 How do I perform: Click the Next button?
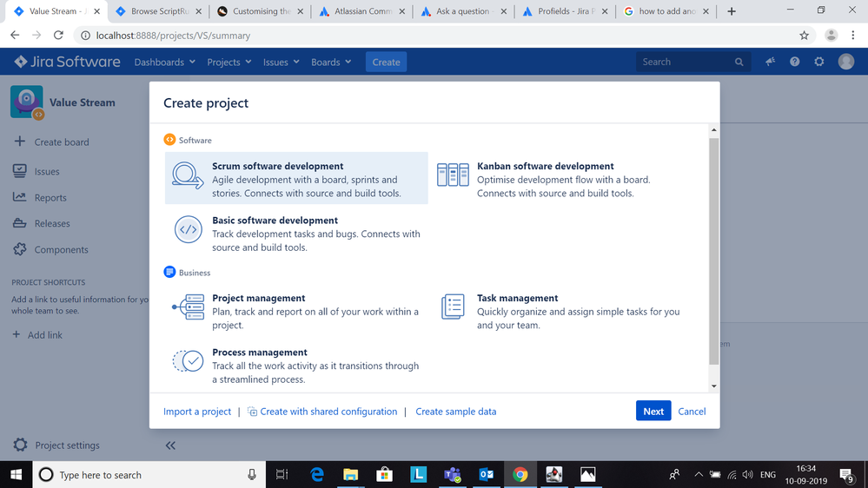(x=653, y=411)
